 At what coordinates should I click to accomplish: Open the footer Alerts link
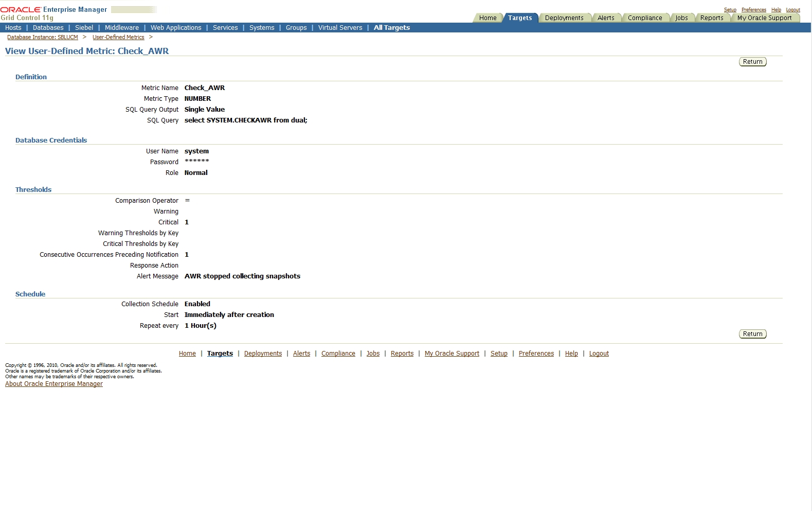(x=301, y=354)
